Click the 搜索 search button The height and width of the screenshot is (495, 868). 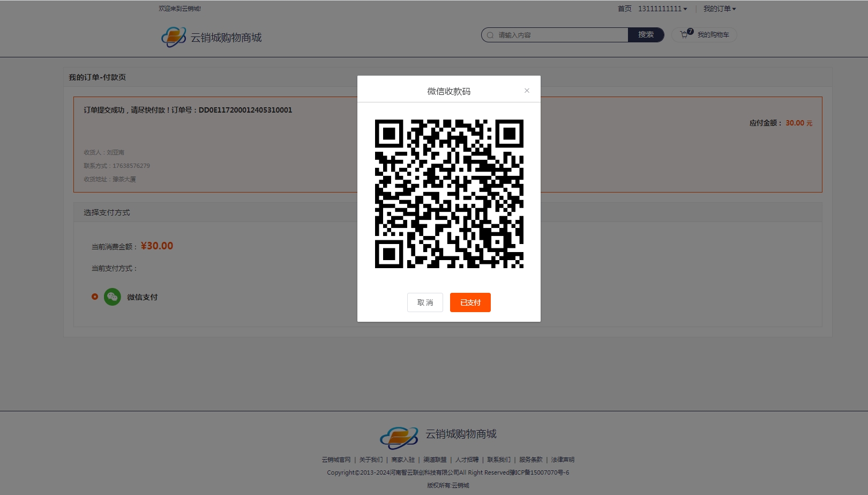(646, 35)
